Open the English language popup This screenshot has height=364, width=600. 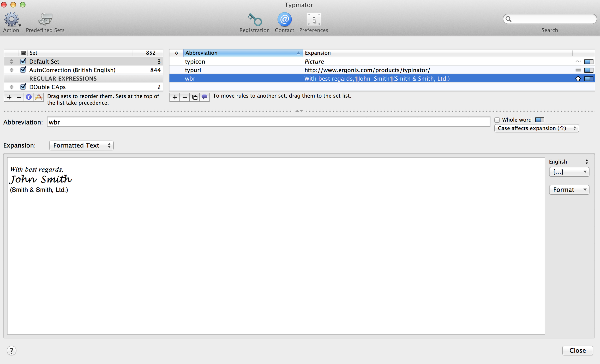coord(569,162)
